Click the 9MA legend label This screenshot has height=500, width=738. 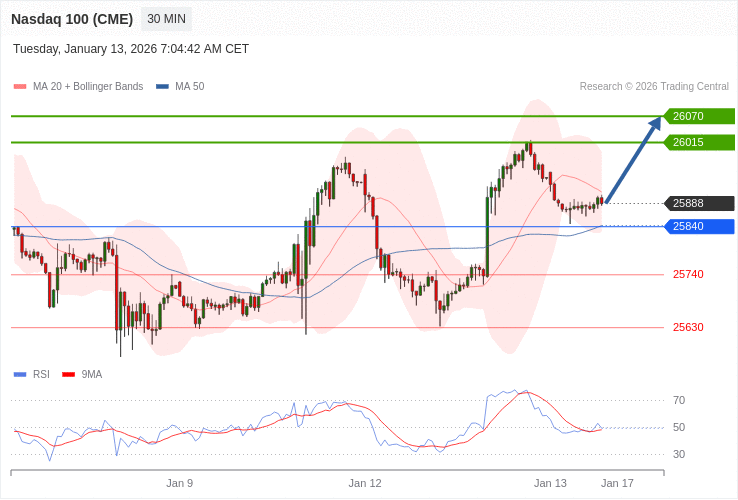pos(92,375)
